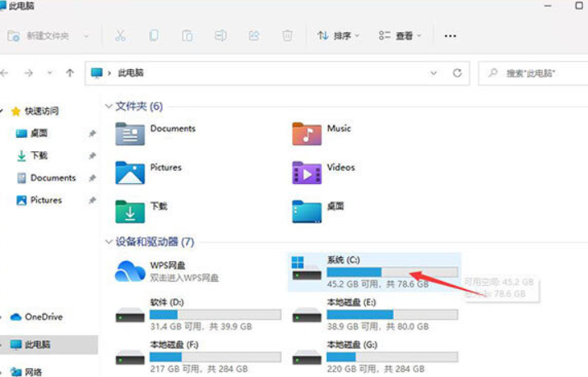Click the C: drive usage bar
This screenshot has width=588, height=377.
(x=392, y=272)
